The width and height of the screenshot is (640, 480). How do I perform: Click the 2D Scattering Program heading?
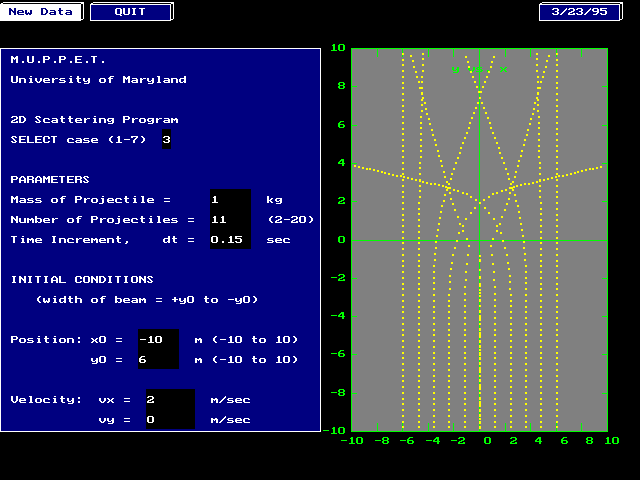tap(94, 120)
